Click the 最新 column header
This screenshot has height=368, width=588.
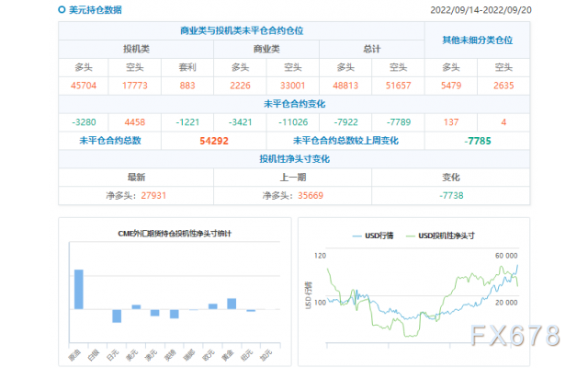coord(136,178)
